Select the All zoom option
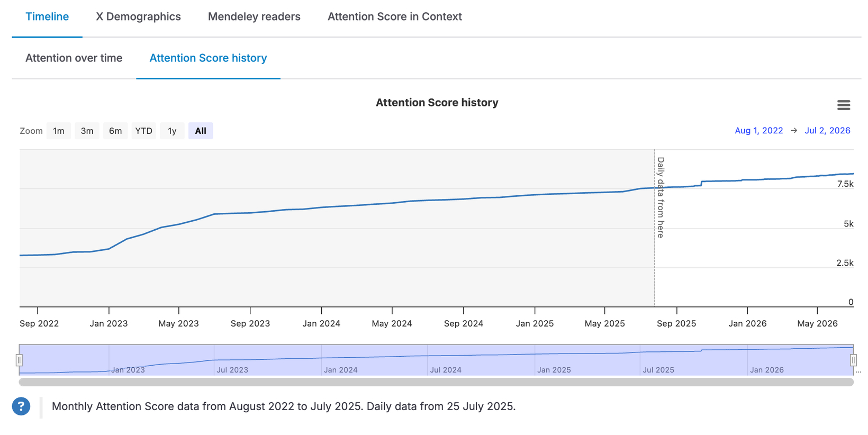Screen dimensions: 868x435 201,131
